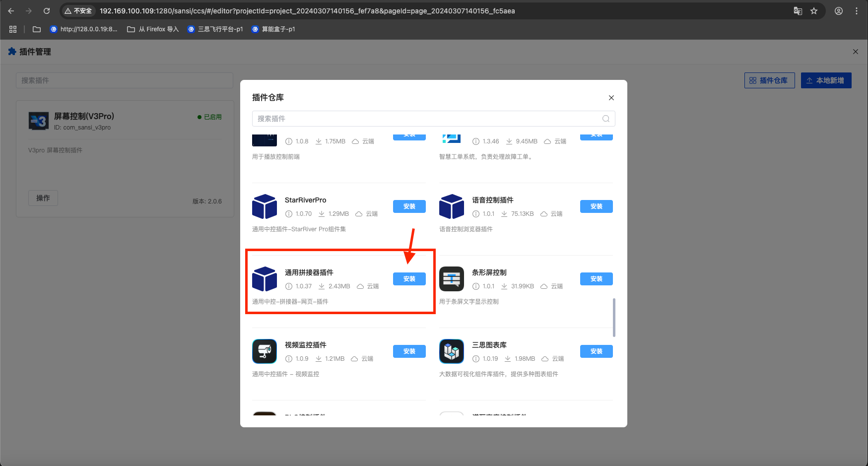Viewport: 868px width, 466px height.
Task: Install the StarRiverPro plugin
Action: pos(409,206)
